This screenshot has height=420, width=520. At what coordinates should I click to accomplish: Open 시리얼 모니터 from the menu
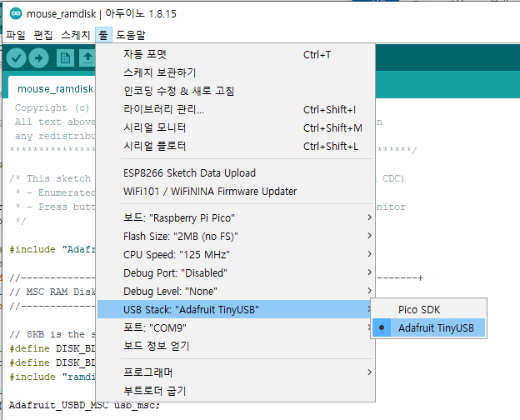[x=236, y=127]
